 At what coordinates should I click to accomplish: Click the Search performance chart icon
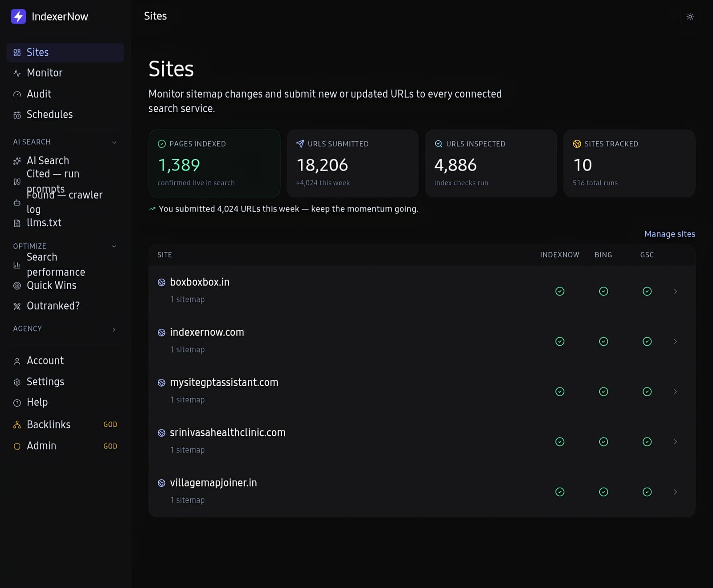[x=17, y=265]
